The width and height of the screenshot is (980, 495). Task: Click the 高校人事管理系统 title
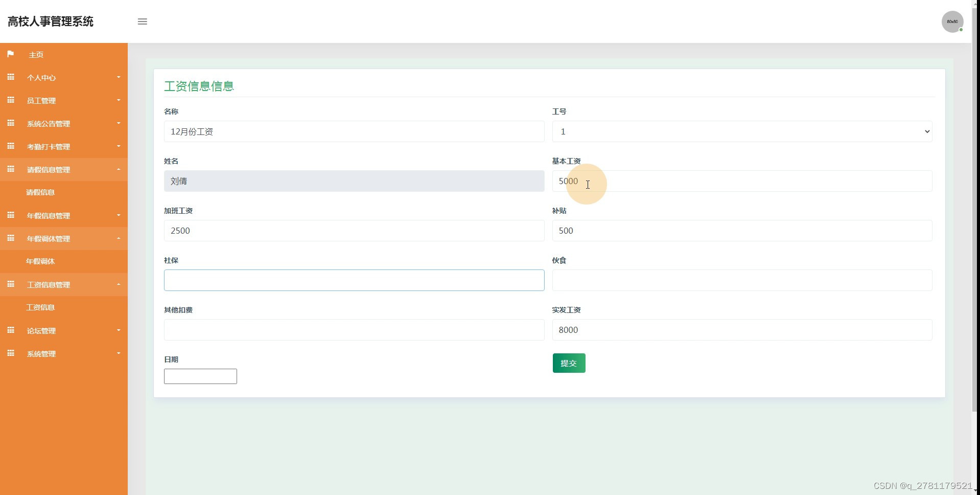point(51,21)
